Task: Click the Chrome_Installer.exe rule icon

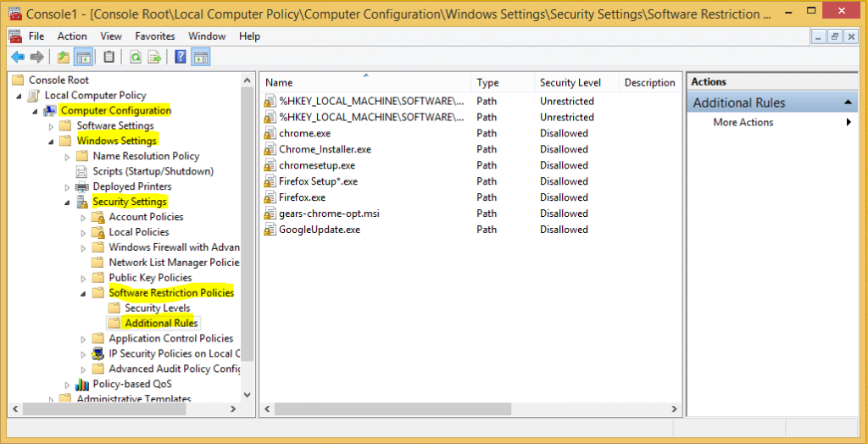Action: pyautogui.click(x=270, y=149)
